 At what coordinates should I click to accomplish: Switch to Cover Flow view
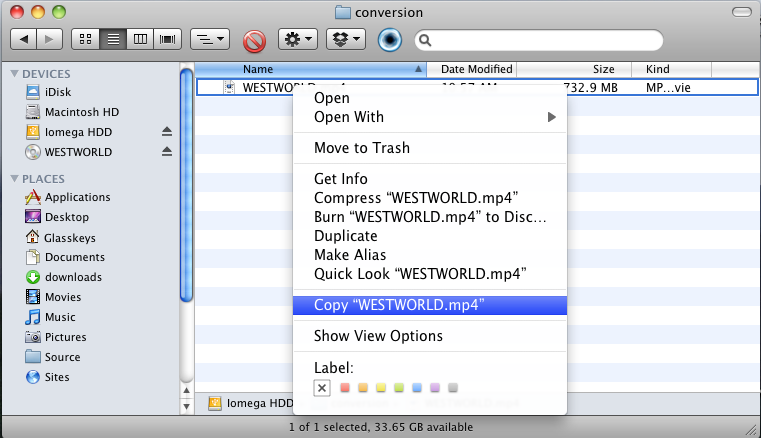(x=169, y=40)
